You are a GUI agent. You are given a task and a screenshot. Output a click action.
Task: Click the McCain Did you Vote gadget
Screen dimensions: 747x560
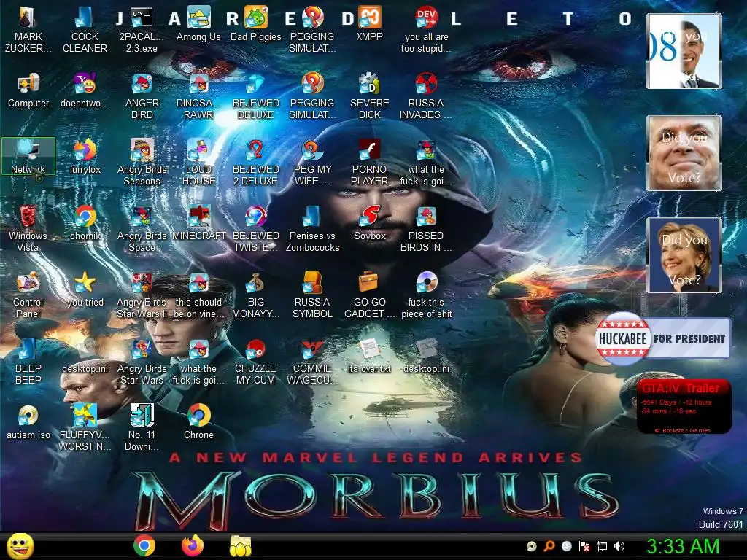click(684, 153)
